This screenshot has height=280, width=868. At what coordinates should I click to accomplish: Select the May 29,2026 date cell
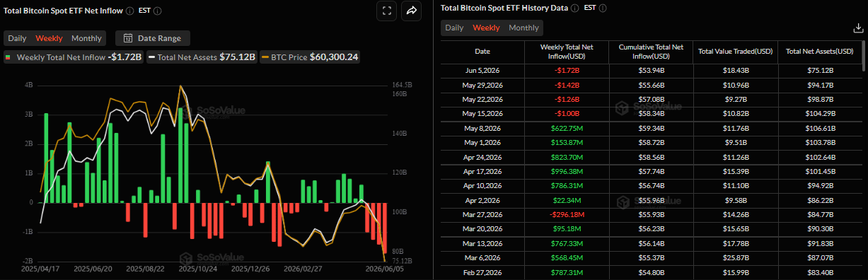point(482,86)
